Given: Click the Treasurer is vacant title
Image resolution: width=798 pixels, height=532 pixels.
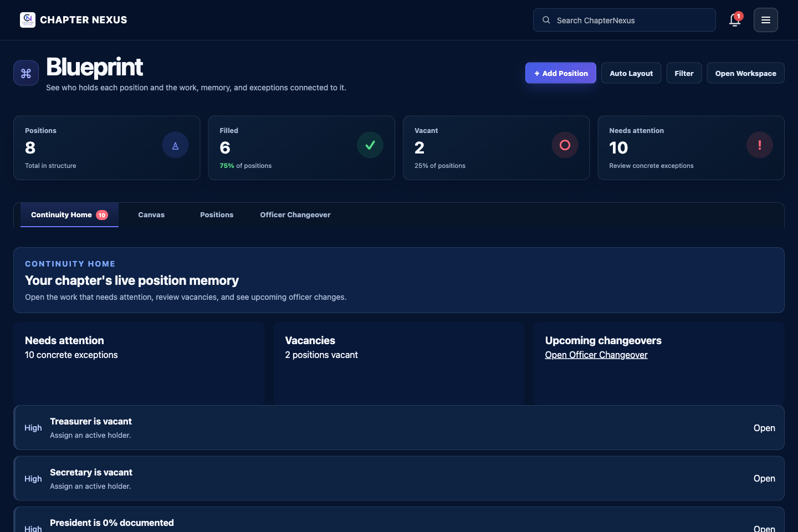Looking at the screenshot, I should [x=91, y=422].
